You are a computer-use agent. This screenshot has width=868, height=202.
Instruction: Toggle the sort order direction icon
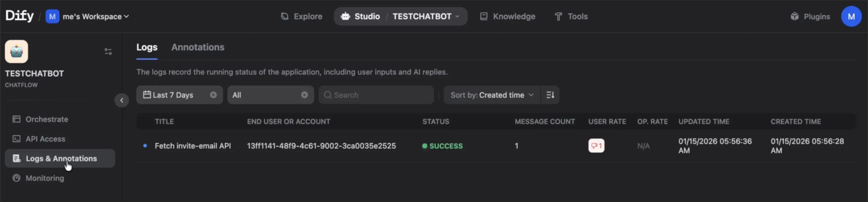click(x=550, y=95)
